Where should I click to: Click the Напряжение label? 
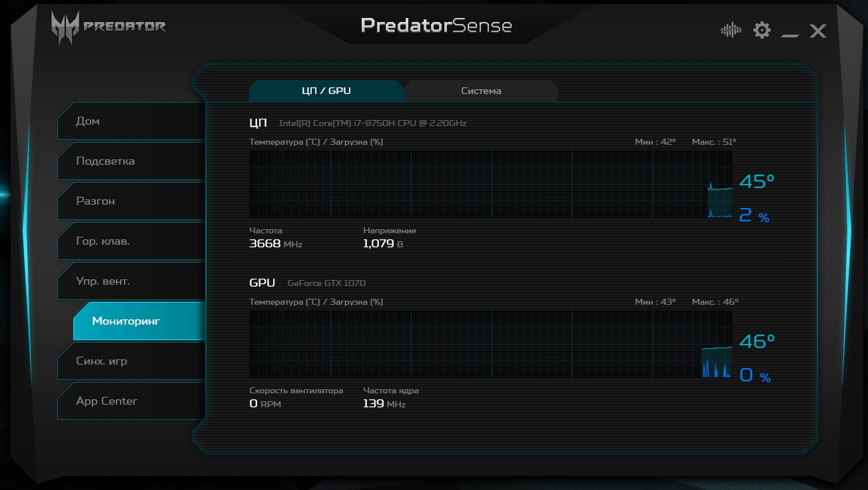390,231
